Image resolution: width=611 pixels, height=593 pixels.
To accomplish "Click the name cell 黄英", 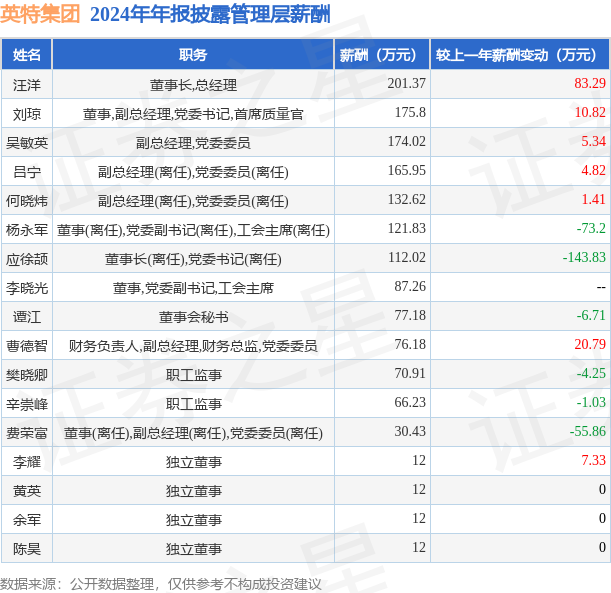I will [26, 491].
